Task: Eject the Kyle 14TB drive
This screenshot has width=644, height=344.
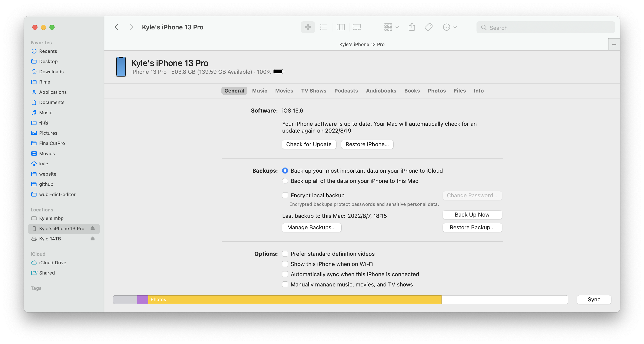Action: coord(92,238)
